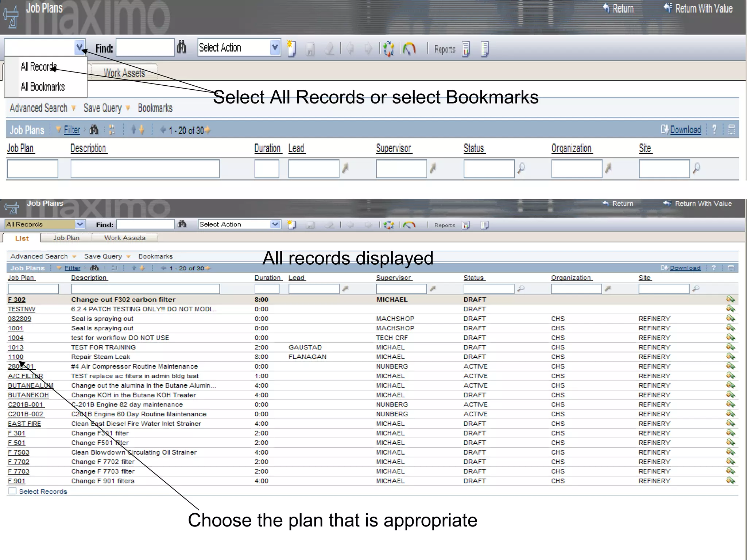Click the Lead select-value icon in the enlarged filter row
This screenshot has height=560, width=747.
[345, 168]
